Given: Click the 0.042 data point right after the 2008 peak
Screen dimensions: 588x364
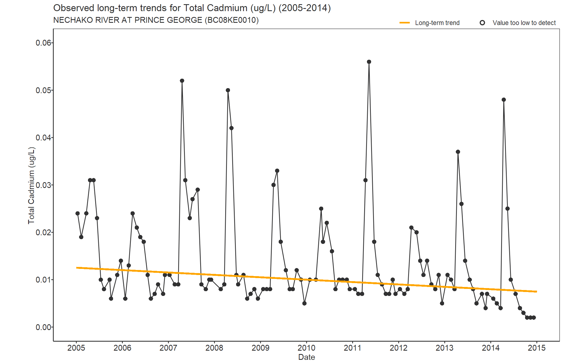Looking at the screenshot, I should [231, 128].
